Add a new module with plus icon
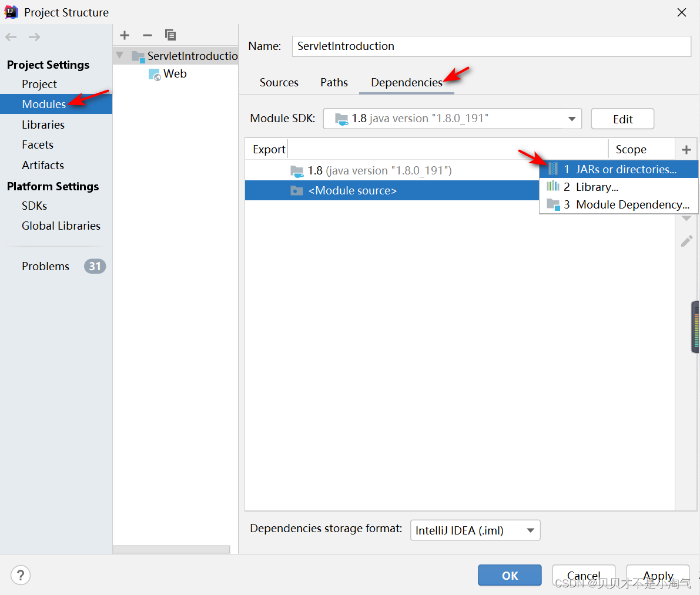The width and height of the screenshot is (700, 595). coord(125,35)
